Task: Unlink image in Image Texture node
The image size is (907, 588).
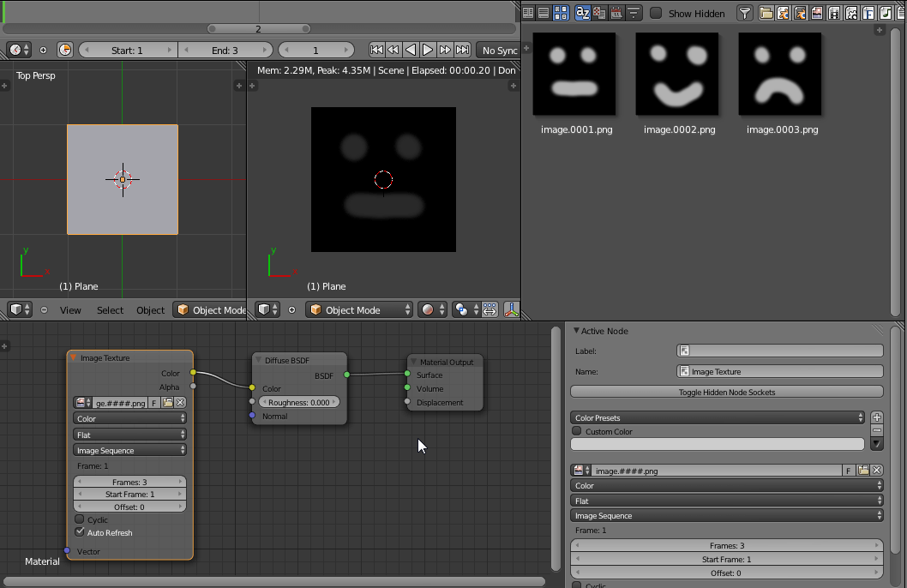Action: pyautogui.click(x=181, y=402)
